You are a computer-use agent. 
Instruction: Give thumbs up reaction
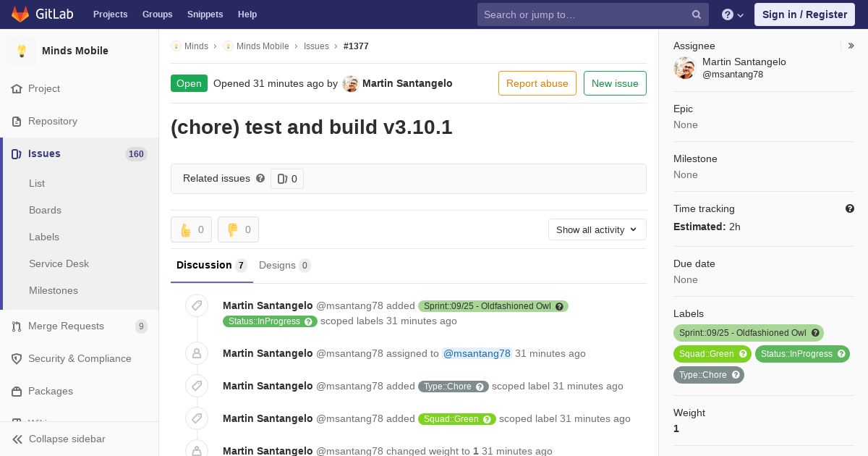191,229
